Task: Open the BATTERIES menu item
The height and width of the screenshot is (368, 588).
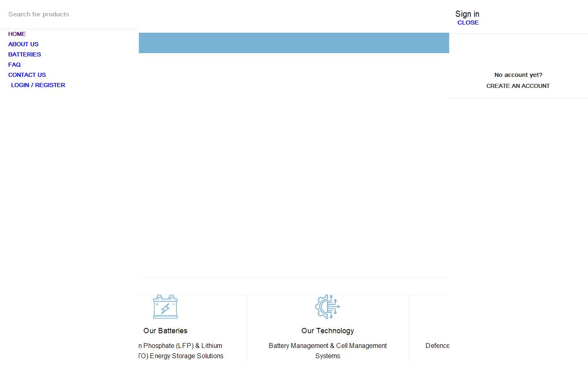Action: pyautogui.click(x=24, y=54)
